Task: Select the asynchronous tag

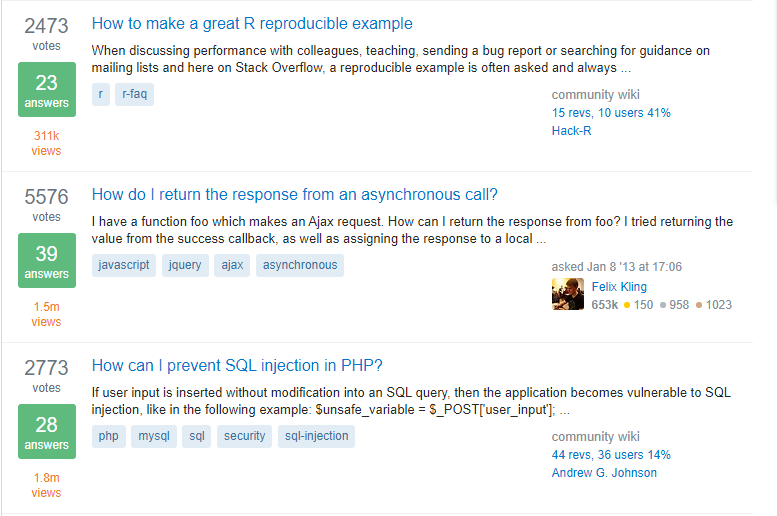Action: coord(300,265)
